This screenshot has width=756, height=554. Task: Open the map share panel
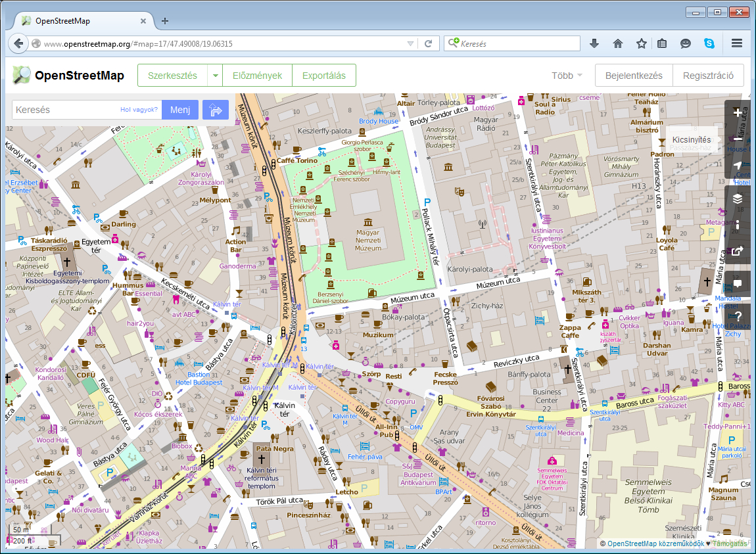point(737,251)
